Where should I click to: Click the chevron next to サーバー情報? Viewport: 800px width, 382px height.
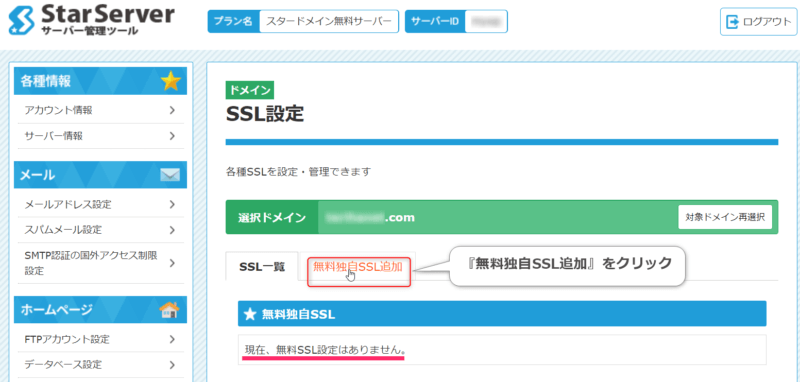coord(172,136)
